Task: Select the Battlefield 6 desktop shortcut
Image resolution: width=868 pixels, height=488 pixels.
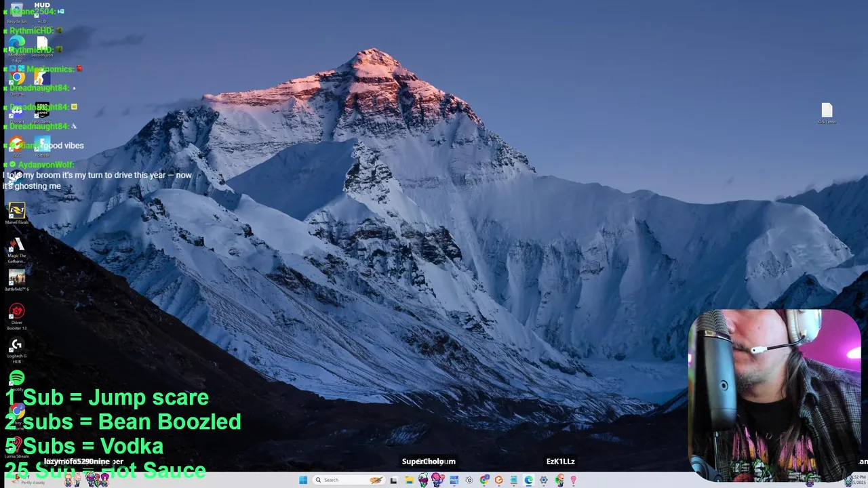Action: [x=16, y=281]
